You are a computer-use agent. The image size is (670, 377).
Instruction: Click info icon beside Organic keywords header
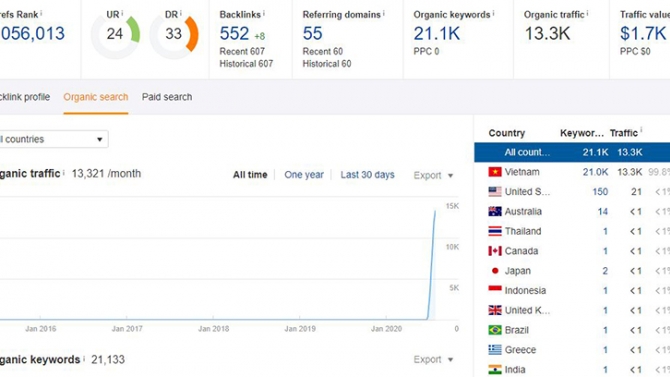click(493, 13)
